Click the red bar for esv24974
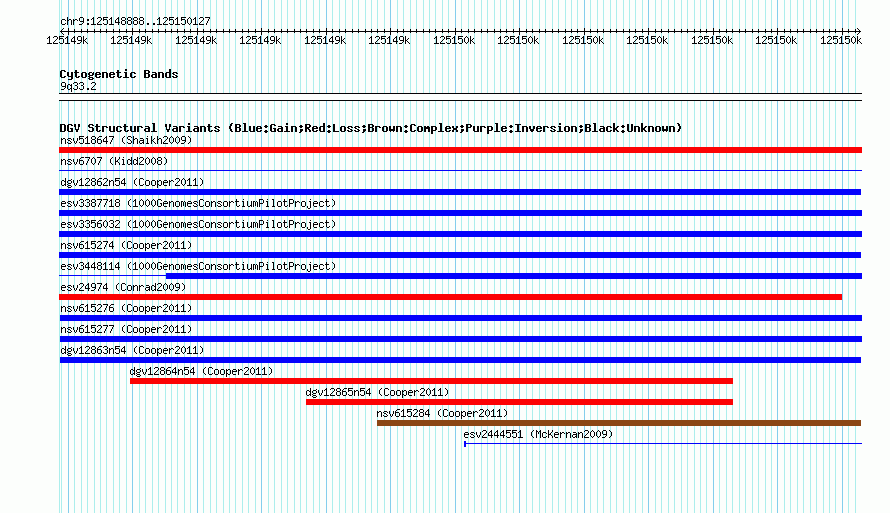Image resolution: width=890 pixels, height=513 pixels. [x=451, y=297]
